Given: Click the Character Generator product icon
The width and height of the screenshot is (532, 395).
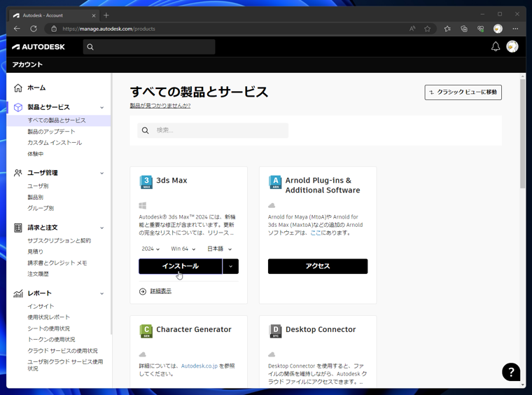Looking at the screenshot, I should (x=146, y=331).
